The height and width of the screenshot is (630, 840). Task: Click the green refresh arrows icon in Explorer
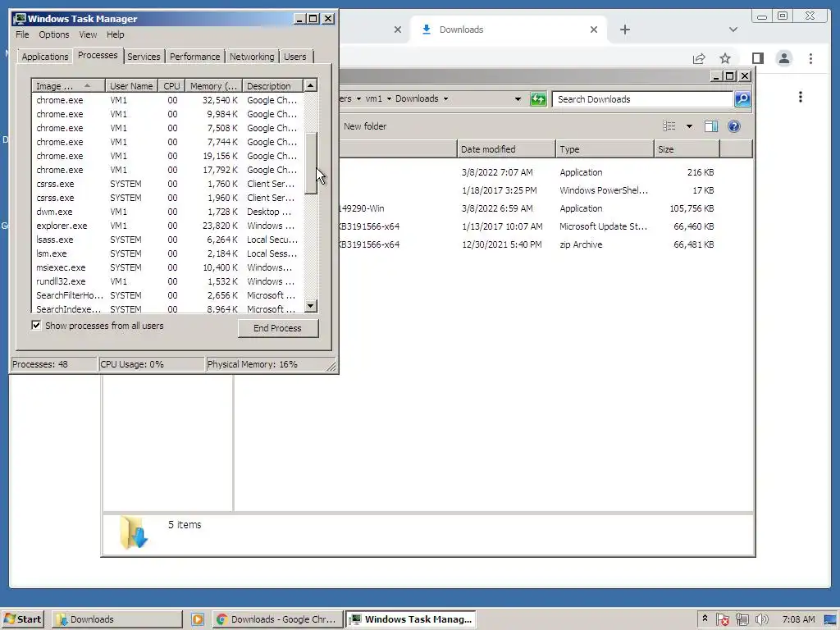[538, 99]
